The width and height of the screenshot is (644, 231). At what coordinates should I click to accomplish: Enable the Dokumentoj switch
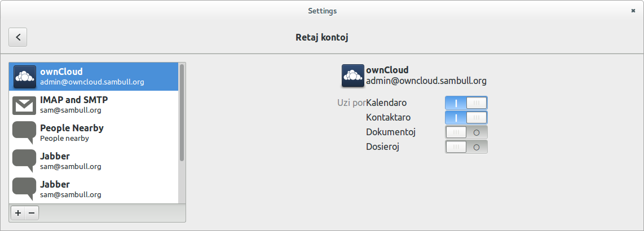pos(466,132)
